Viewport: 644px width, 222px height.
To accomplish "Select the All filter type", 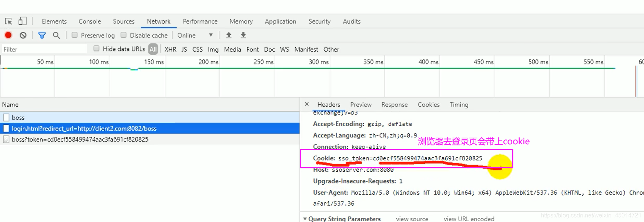I will [153, 49].
